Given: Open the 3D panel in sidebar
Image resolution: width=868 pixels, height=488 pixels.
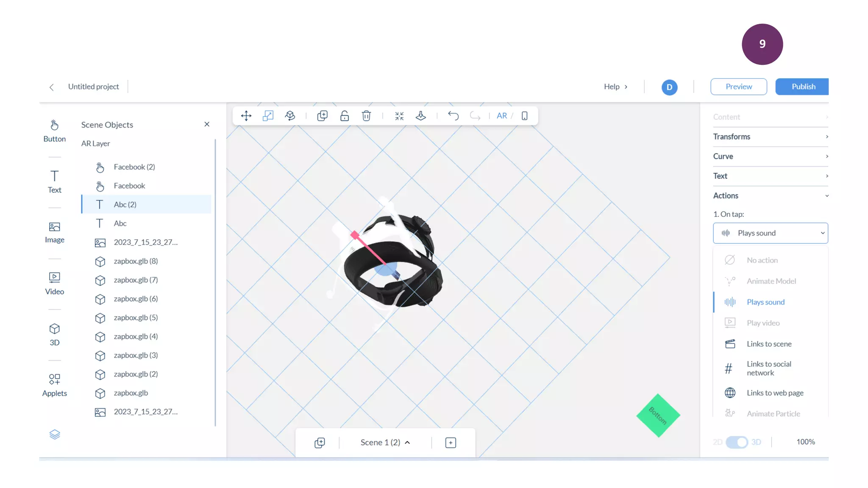Looking at the screenshot, I should (54, 334).
